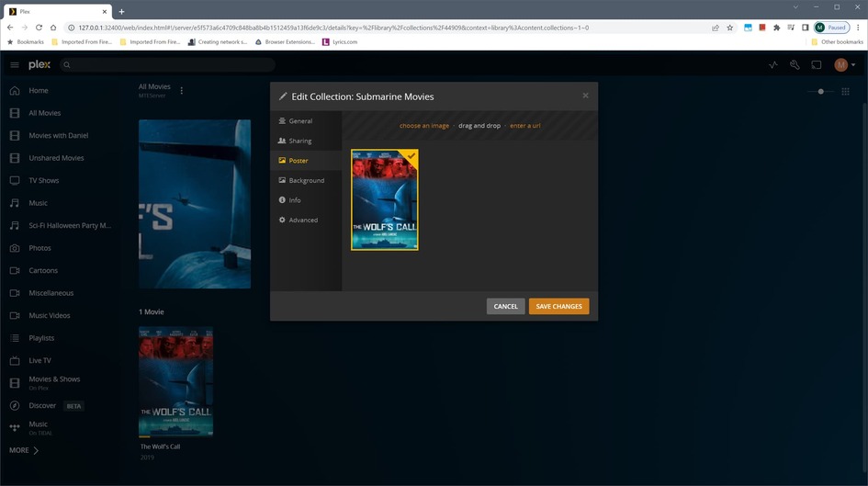This screenshot has height=486, width=868.
Task: Open the Other bookmarks folder
Action: (x=837, y=42)
